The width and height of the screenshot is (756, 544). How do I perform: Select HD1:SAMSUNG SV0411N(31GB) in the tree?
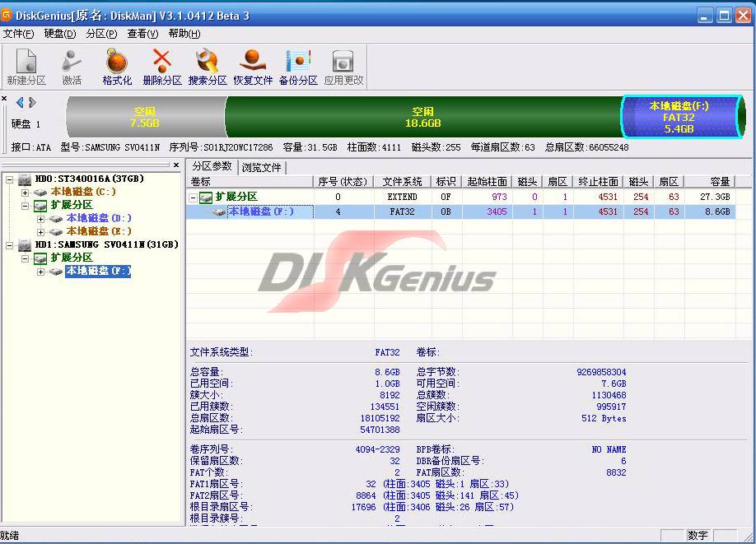[x=106, y=245]
